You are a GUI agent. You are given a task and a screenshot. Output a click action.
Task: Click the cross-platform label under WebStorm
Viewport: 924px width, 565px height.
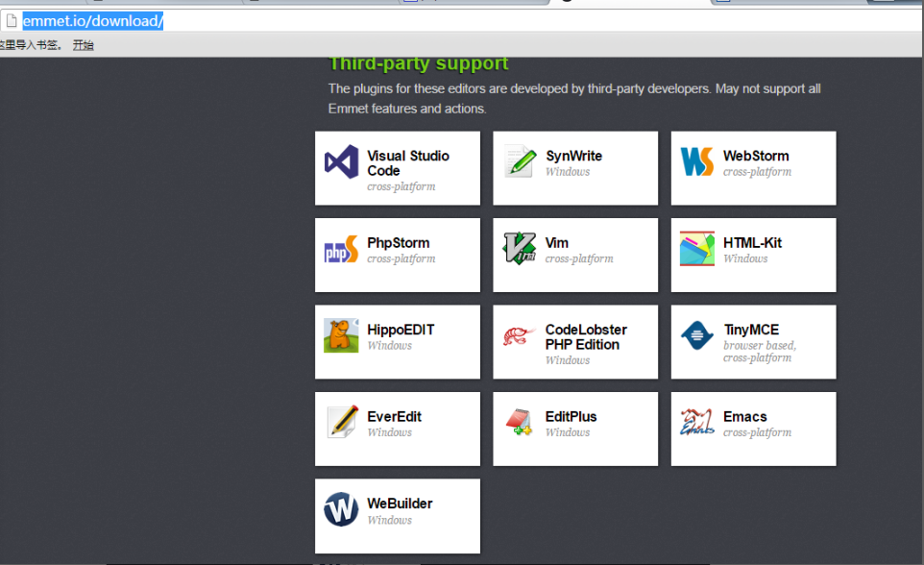coord(757,172)
